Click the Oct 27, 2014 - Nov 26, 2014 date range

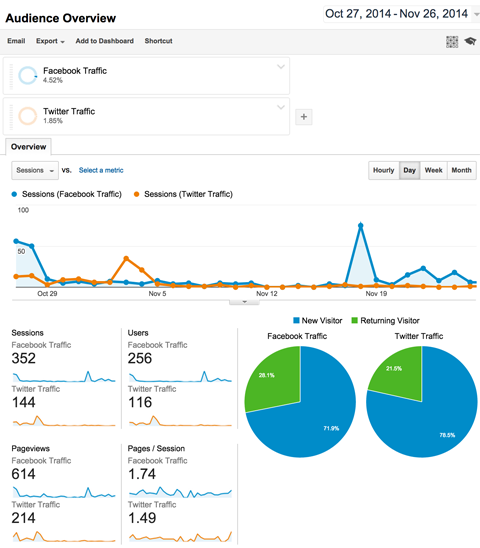coord(396,14)
